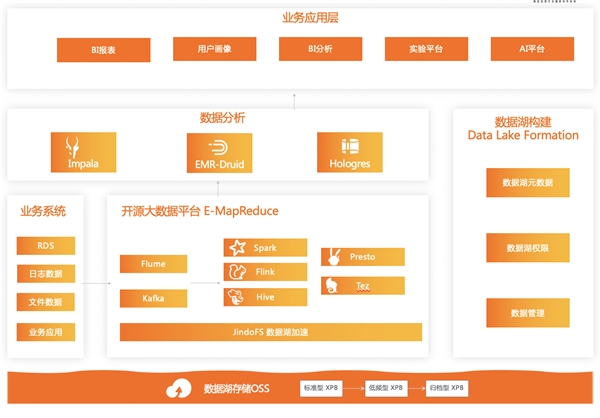Click the EMR-Druid logo icon

click(218, 147)
